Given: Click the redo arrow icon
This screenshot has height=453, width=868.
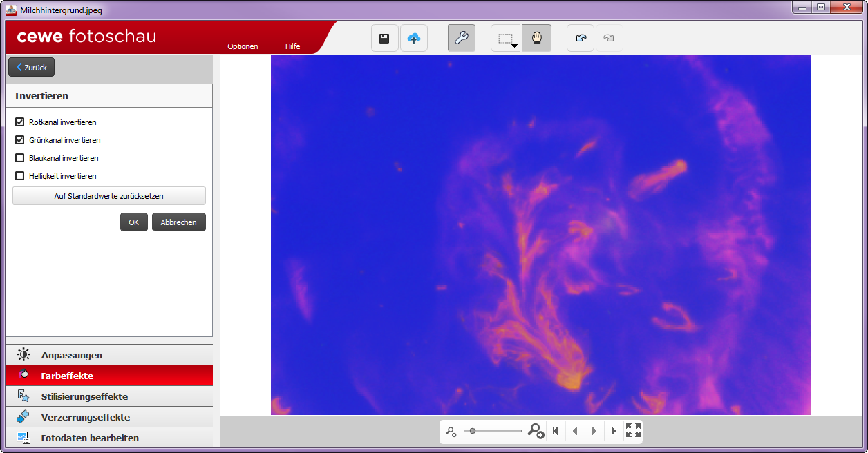Looking at the screenshot, I should tap(609, 39).
